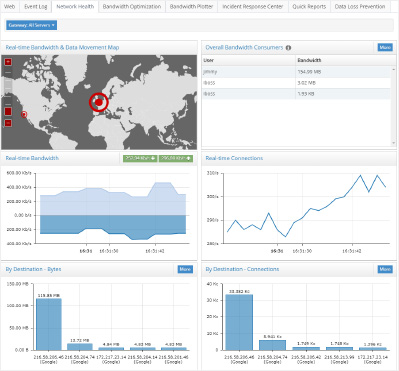399x371 pixels.
Task: Open the Quick Reports tab
Action: coord(309,6)
